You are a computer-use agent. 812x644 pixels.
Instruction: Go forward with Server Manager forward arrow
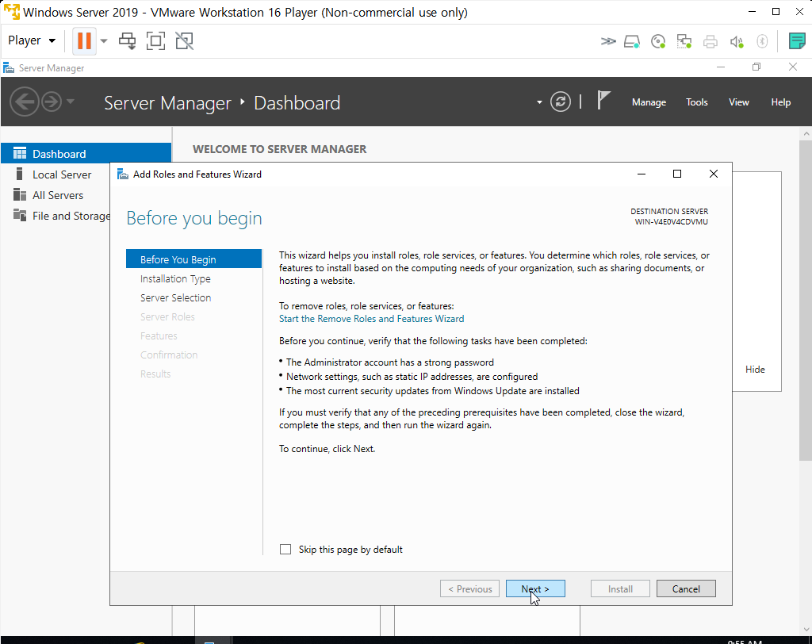coord(52,102)
